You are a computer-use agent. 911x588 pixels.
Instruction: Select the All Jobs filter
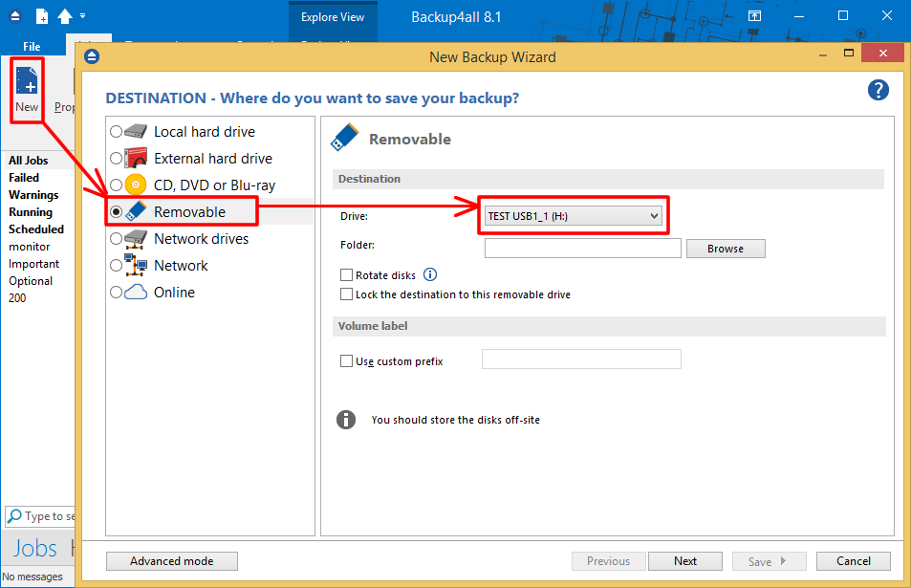(x=29, y=161)
